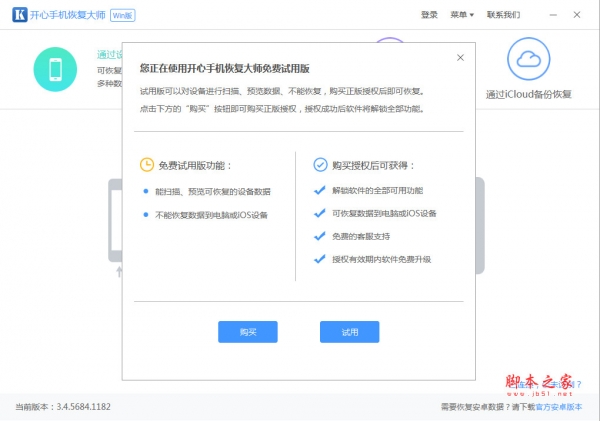This screenshot has width=600, height=421.
Task: Click text 能扫描、预览可恢复的设备数据
Action: point(212,192)
